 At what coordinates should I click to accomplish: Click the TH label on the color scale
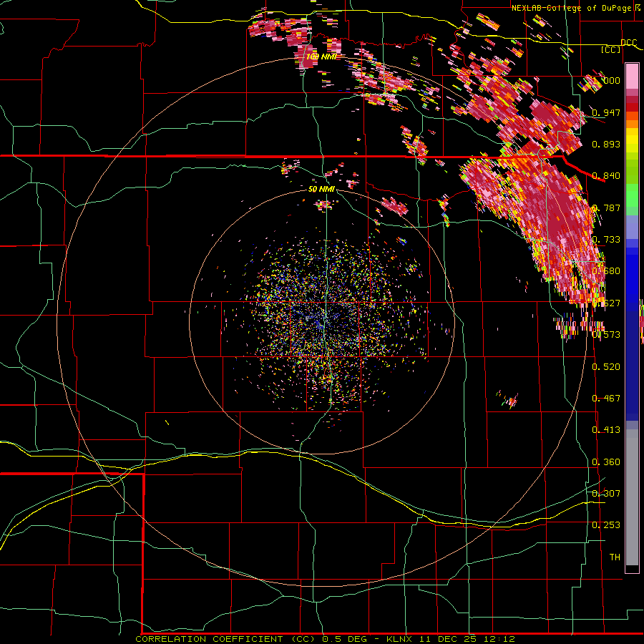[x=615, y=557]
